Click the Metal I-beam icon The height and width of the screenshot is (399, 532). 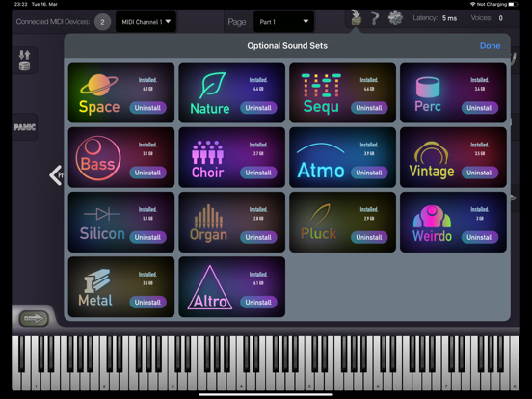(x=97, y=280)
